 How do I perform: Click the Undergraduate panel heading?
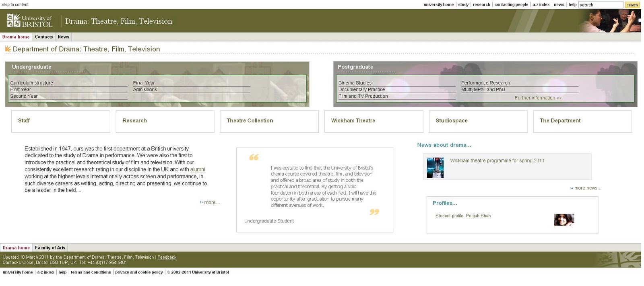32,67
